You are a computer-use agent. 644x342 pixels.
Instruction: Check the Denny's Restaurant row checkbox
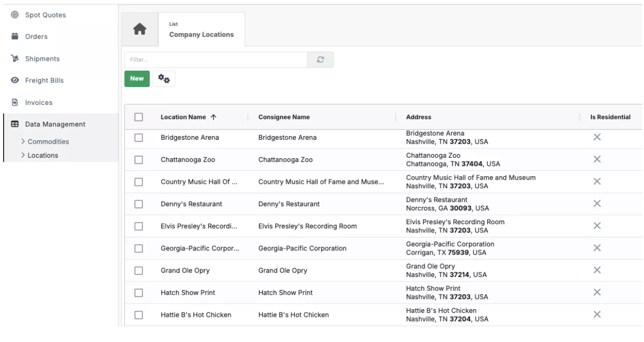click(x=138, y=204)
